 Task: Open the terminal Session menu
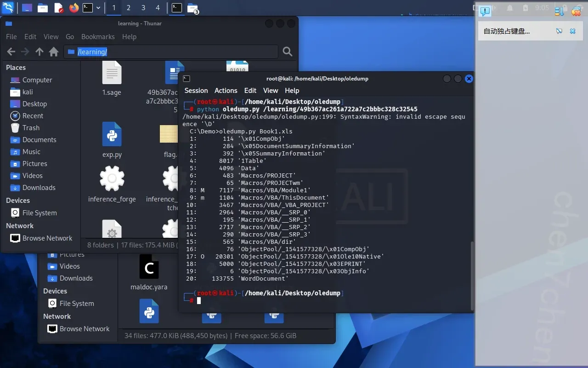[x=196, y=91]
